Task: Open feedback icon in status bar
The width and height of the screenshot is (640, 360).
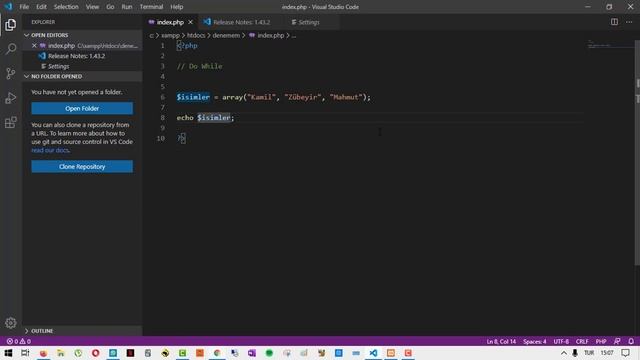Action: [x=617, y=341]
